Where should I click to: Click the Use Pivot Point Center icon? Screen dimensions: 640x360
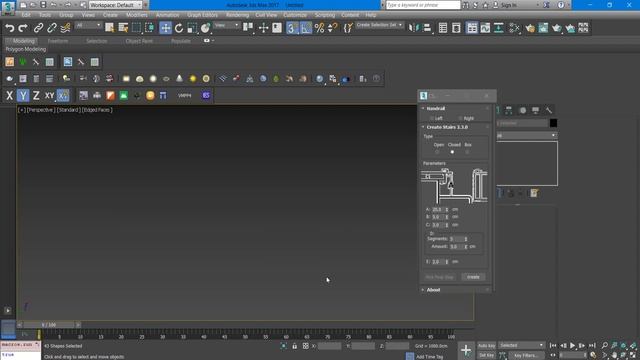tap(248, 28)
